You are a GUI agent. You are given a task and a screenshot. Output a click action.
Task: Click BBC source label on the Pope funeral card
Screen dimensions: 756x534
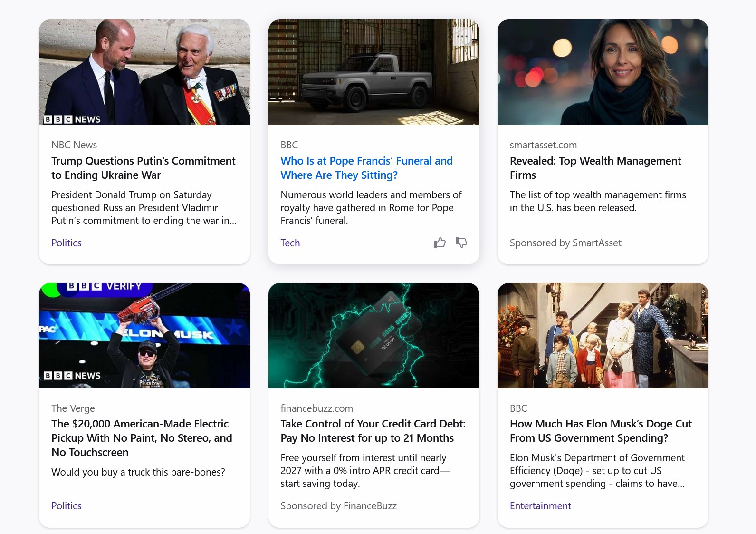click(x=289, y=145)
